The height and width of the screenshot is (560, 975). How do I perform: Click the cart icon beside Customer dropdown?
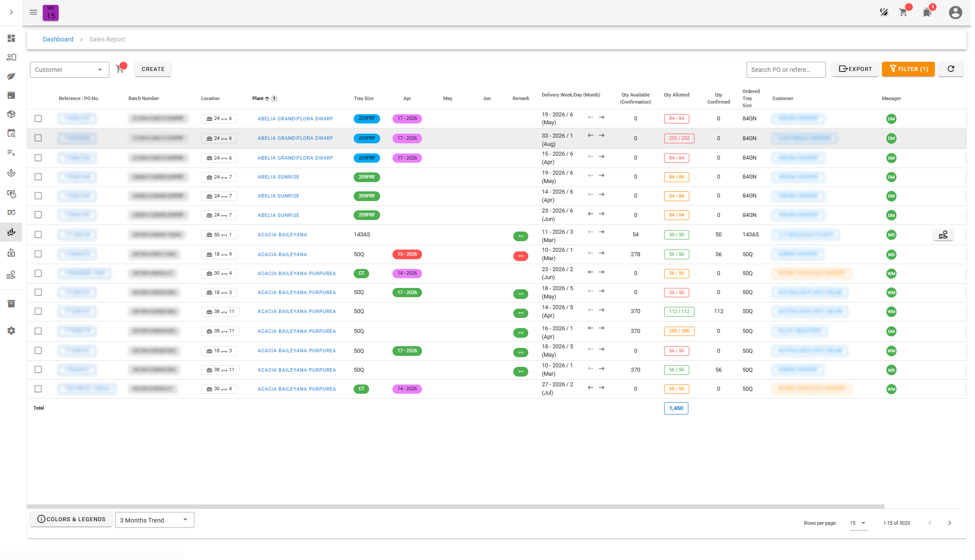(x=120, y=69)
